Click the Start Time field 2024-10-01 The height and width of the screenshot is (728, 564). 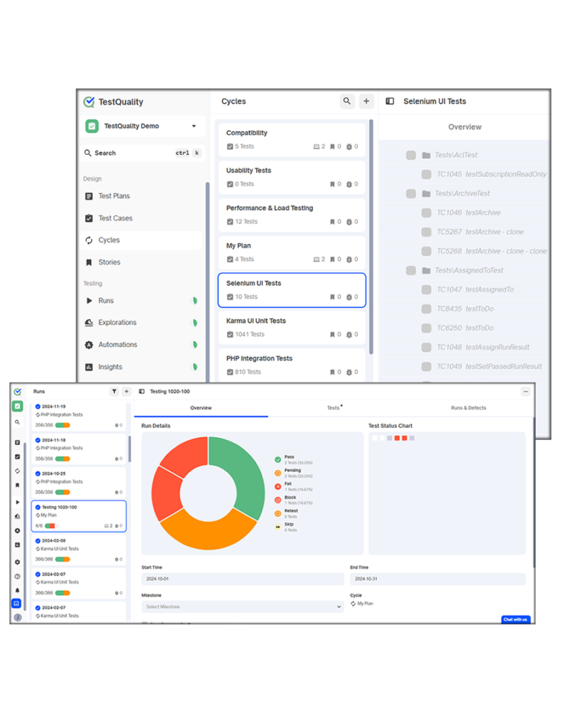coord(243,579)
